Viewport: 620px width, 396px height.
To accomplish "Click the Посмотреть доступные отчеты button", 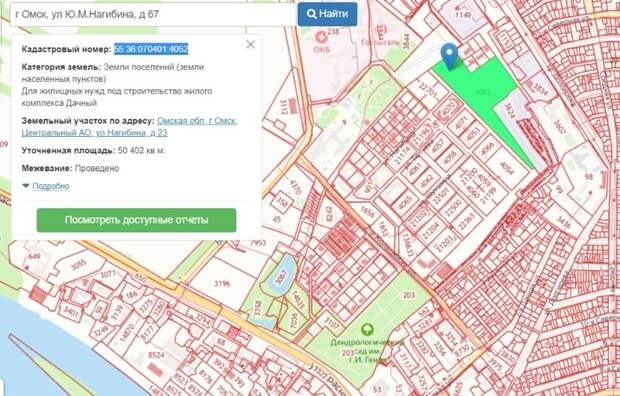I will (x=136, y=220).
